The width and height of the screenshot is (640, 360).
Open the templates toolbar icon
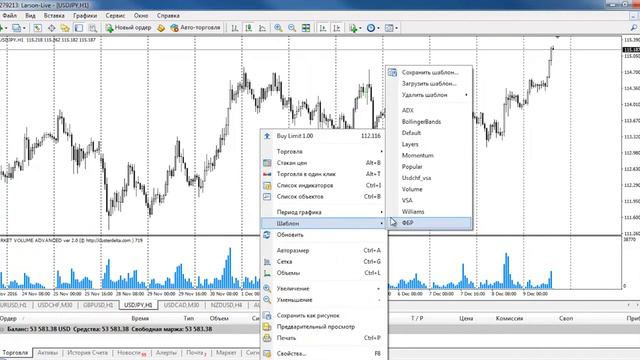[x=389, y=28]
